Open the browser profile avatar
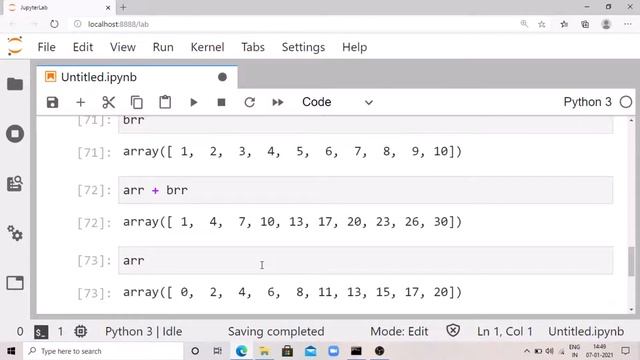This screenshot has height=360, width=640. [606, 24]
